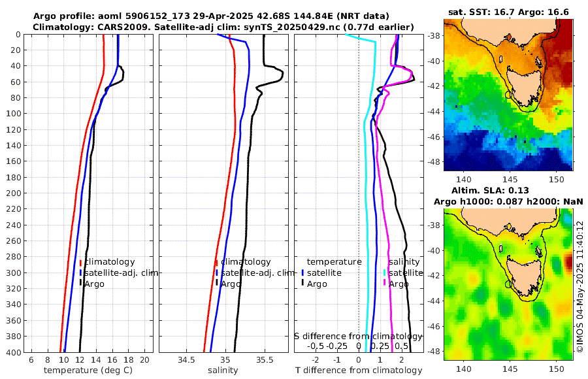Image resolution: width=588 pixels, height=379 pixels.
Task: Click the cyan satellite salinity swatch in the difference legend
Action: pos(385,272)
